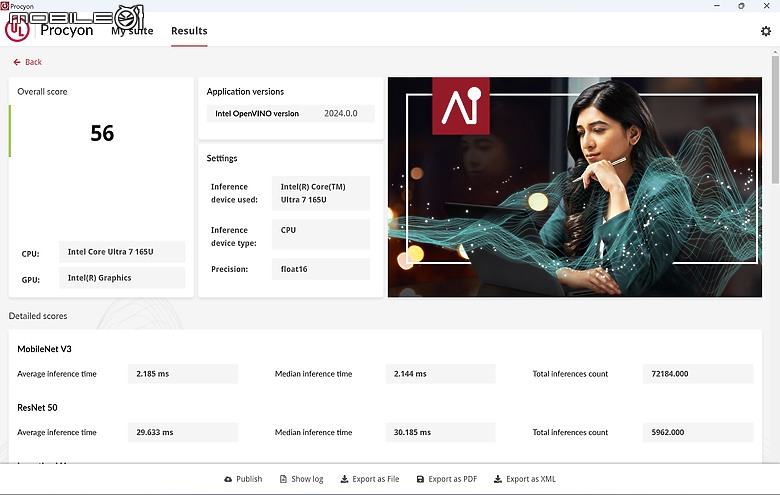Screen dimensions: 780x495
Task: Click ResNet 50 average time 29.633 ms
Action: (x=183, y=432)
